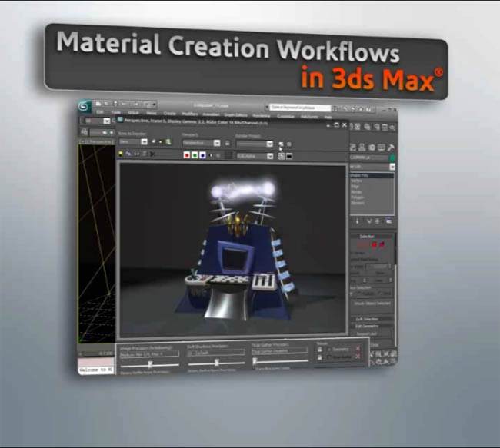Viewport: 500px width, 448px height.
Task: Enable the red channel in render window
Action: (x=187, y=155)
